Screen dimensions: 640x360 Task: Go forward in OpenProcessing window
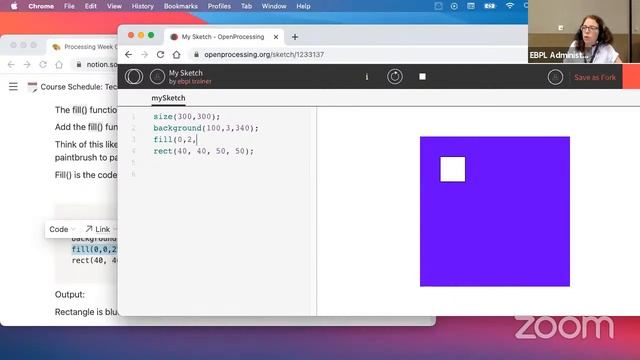[x=144, y=54]
